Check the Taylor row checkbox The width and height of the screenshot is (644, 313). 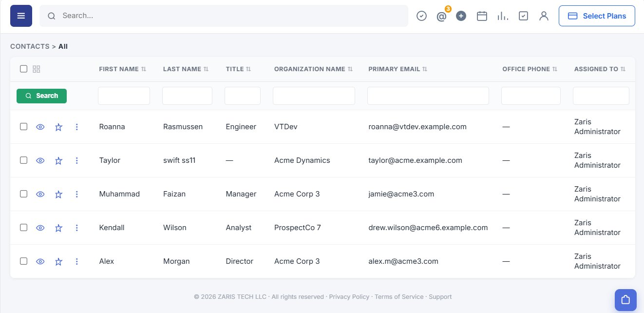point(23,160)
